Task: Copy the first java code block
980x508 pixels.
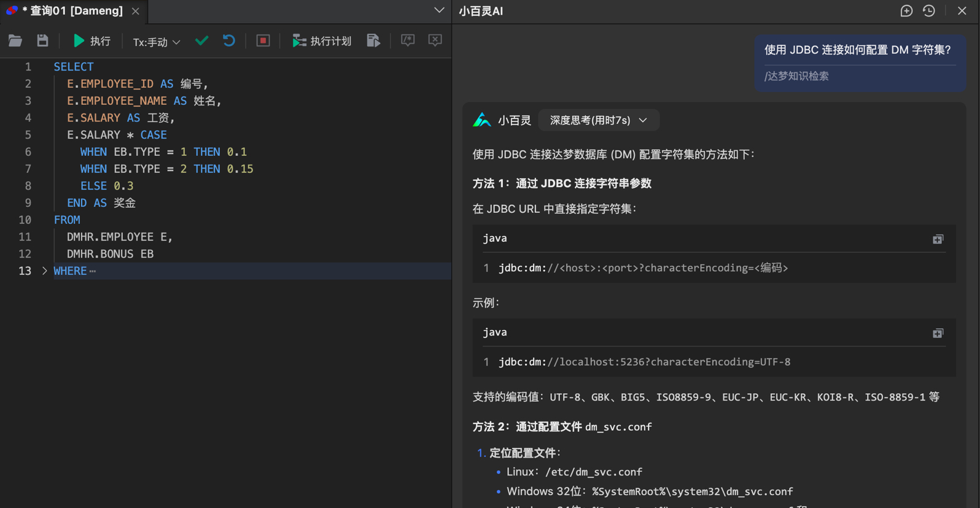Action: pos(938,239)
